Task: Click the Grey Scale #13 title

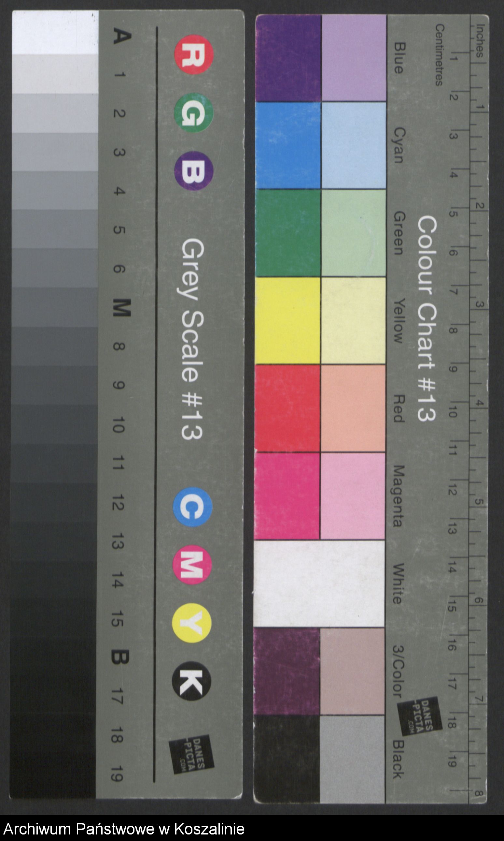Action: coord(192,339)
